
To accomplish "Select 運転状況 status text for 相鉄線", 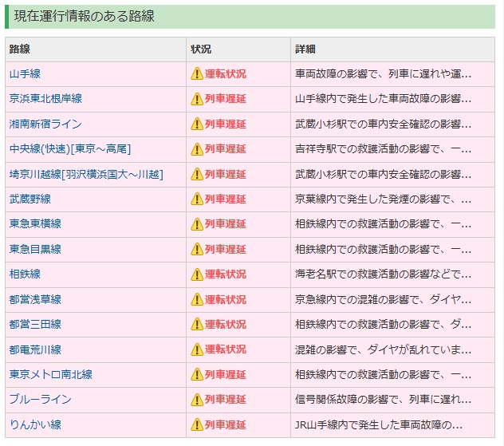I will point(226,274).
